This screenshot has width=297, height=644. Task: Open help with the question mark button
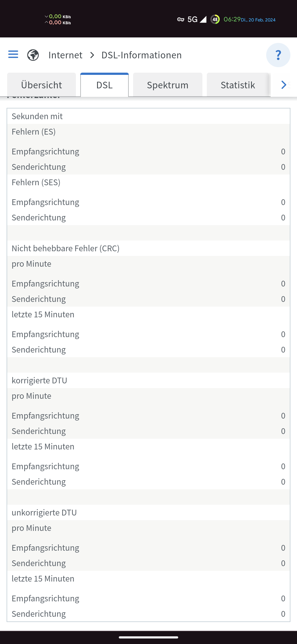coord(278,55)
